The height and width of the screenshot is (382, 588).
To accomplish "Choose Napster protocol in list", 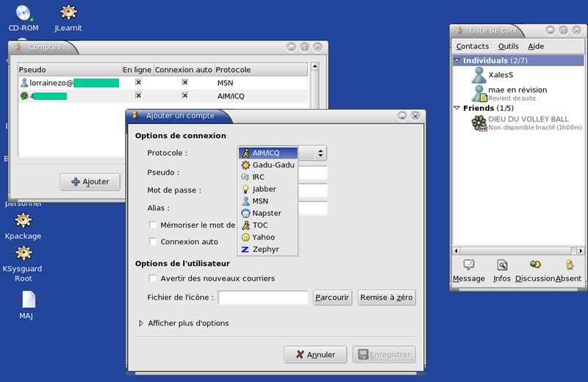I will click(x=268, y=213).
